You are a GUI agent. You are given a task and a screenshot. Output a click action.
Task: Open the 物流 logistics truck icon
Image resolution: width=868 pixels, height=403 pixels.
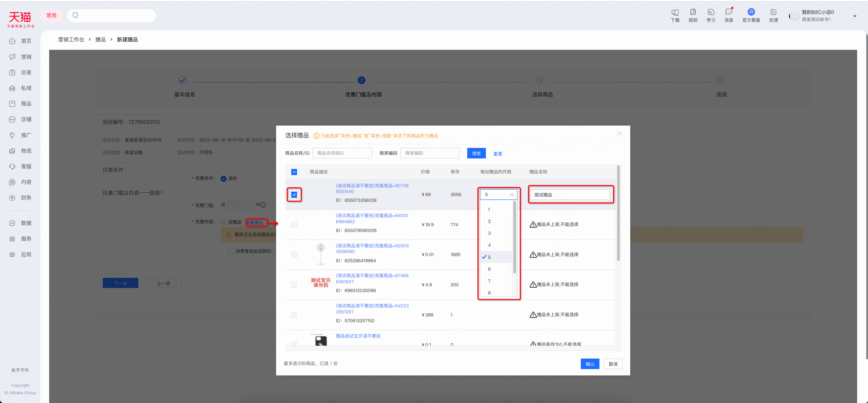(x=12, y=151)
